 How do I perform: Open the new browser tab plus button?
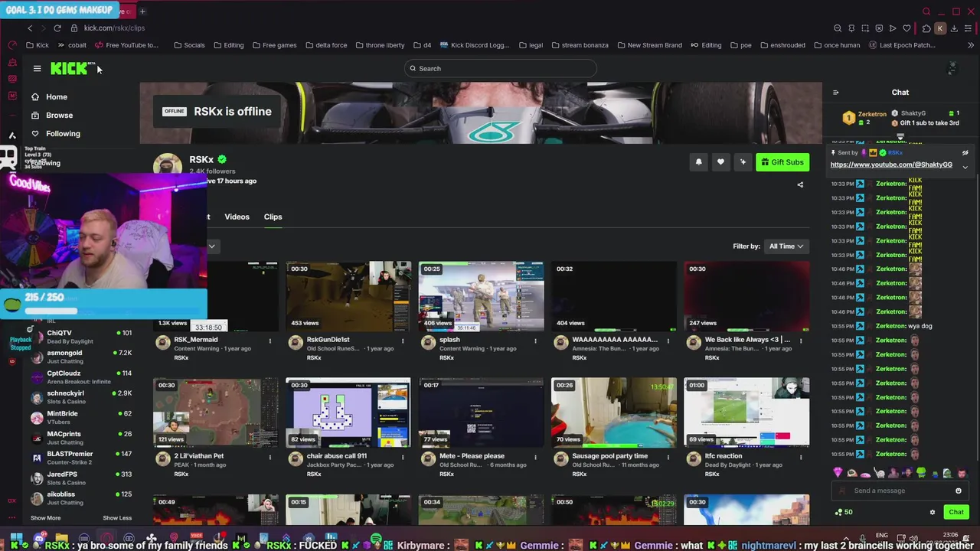point(142,11)
